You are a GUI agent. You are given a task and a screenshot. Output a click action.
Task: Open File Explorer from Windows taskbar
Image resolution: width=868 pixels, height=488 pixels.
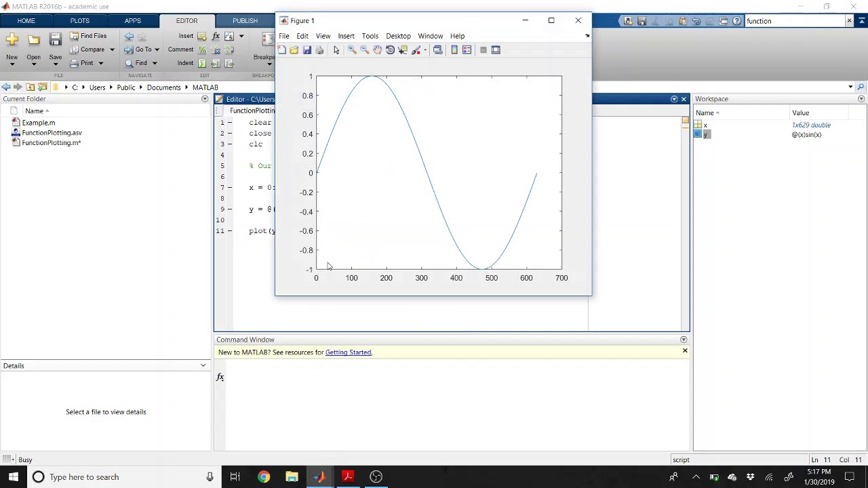pos(292,477)
